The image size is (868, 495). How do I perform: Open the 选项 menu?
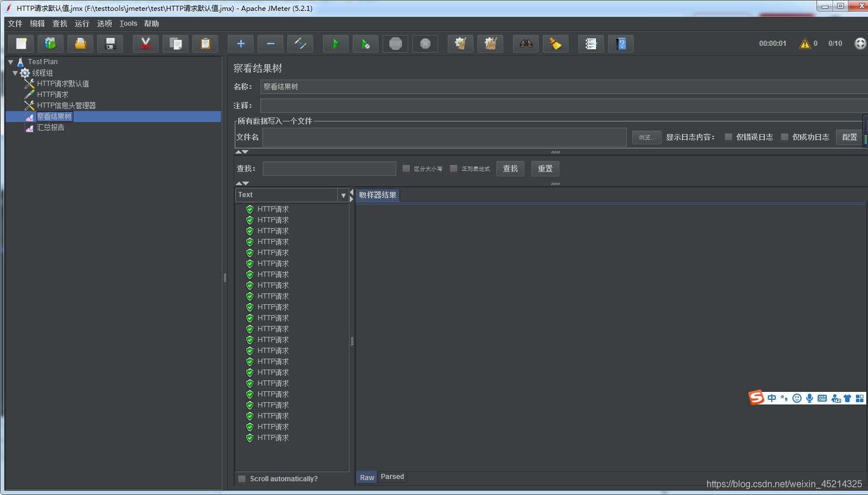[104, 23]
